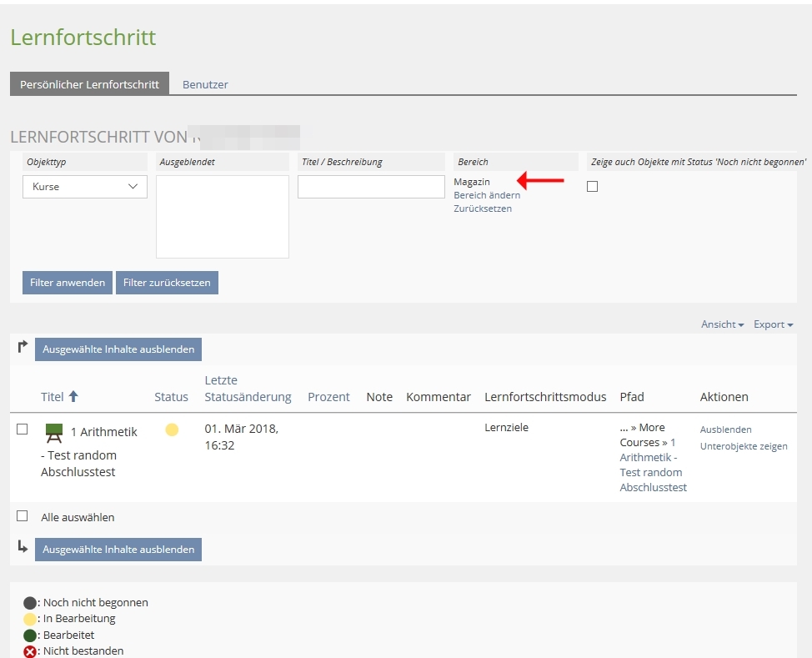Click the dark green Bearbeitet legend icon

click(30, 635)
